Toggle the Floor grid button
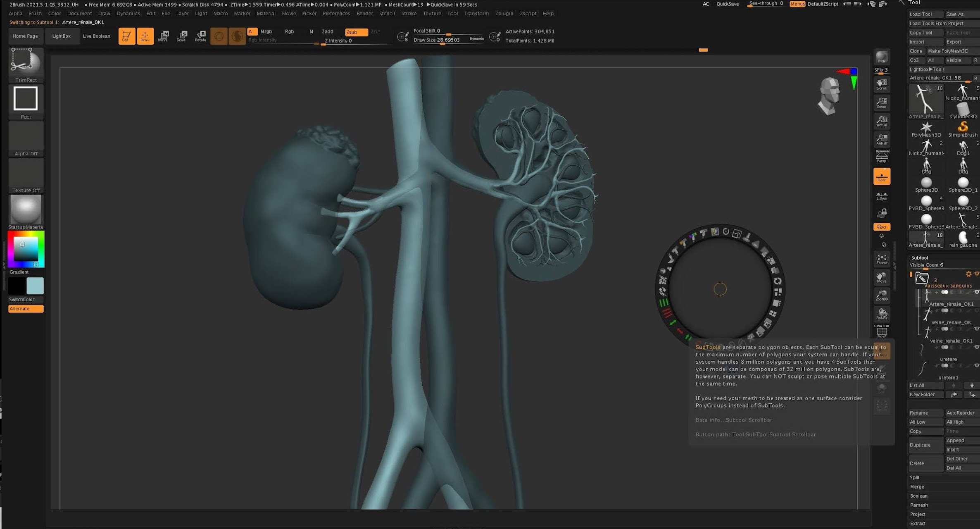 pyautogui.click(x=882, y=176)
